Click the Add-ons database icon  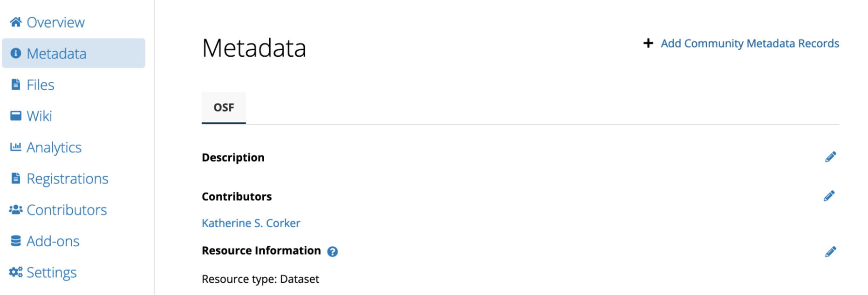coord(16,241)
